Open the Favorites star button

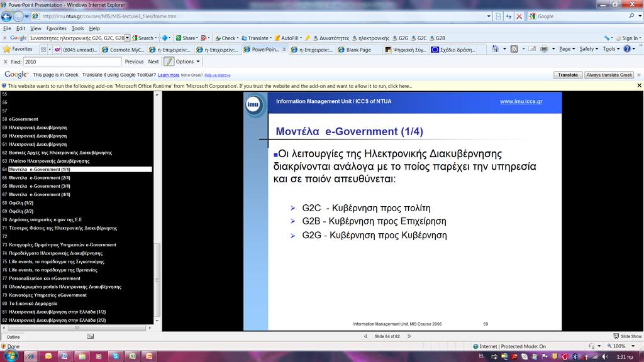(18, 49)
